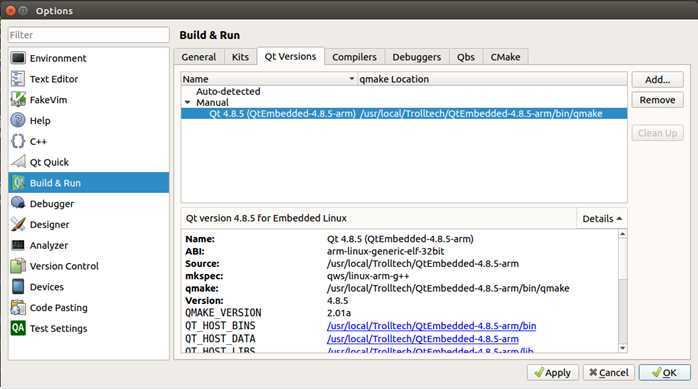This screenshot has height=389, width=698.
Task: Open the C++ braces icon
Action: pos(18,141)
